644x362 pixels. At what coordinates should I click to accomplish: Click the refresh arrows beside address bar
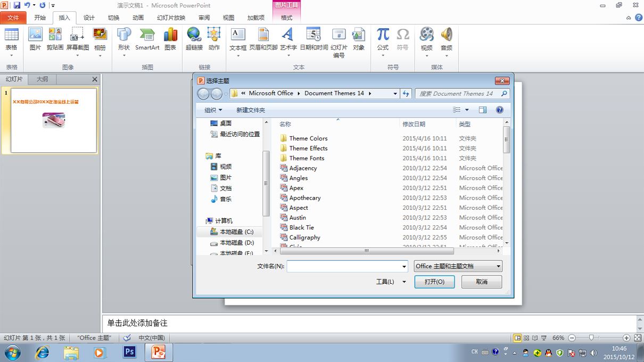(406, 93)
